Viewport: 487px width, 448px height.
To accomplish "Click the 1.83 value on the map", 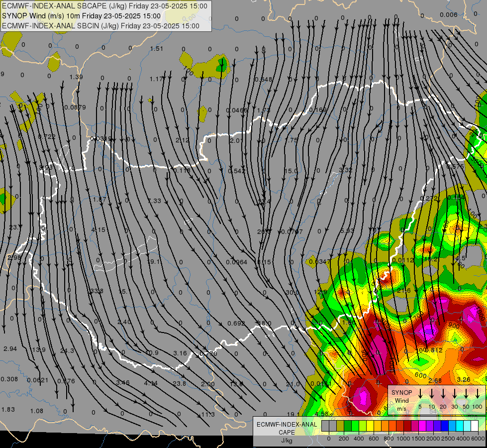I will tap(8, 410).
